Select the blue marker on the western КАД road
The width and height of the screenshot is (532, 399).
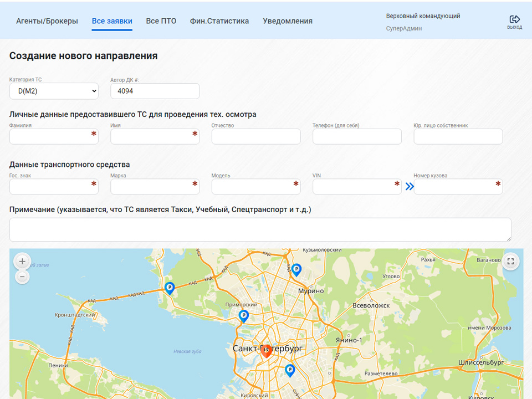(x=170, y=288)
